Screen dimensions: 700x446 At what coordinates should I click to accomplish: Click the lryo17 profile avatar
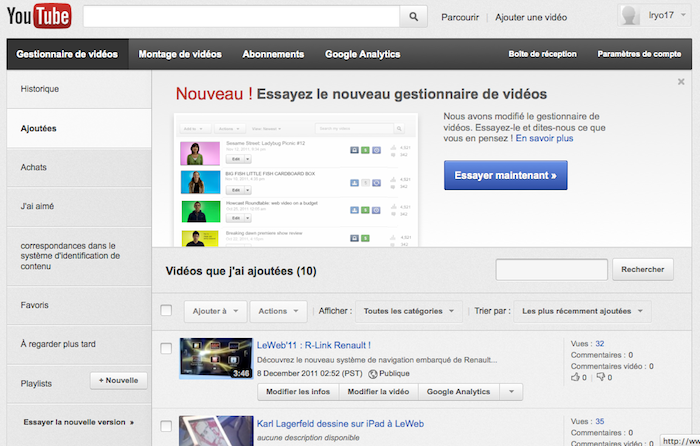point(630,17)
